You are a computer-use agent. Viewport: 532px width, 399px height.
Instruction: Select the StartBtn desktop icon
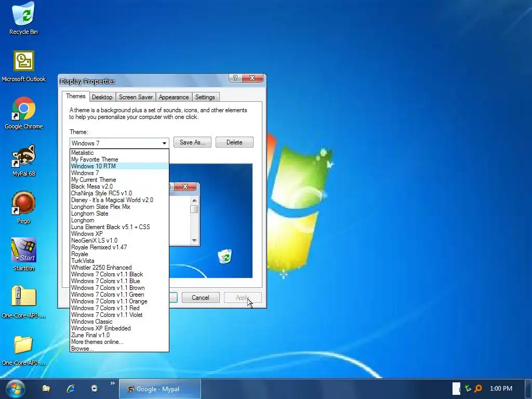point(23,255)
